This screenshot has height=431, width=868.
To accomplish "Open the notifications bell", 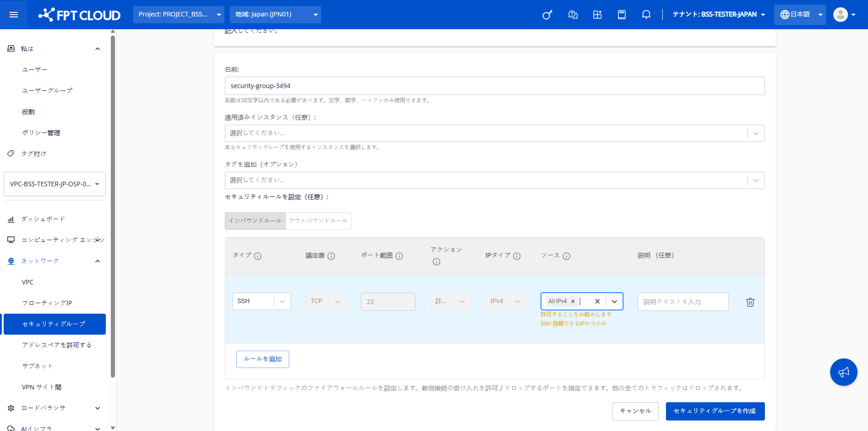I will [646, 15].
